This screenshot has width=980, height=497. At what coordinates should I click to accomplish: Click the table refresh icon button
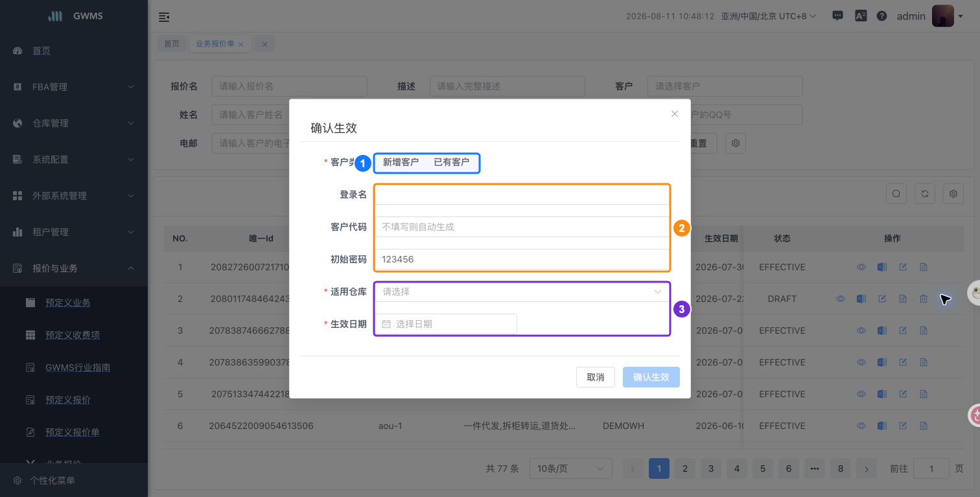925,193
